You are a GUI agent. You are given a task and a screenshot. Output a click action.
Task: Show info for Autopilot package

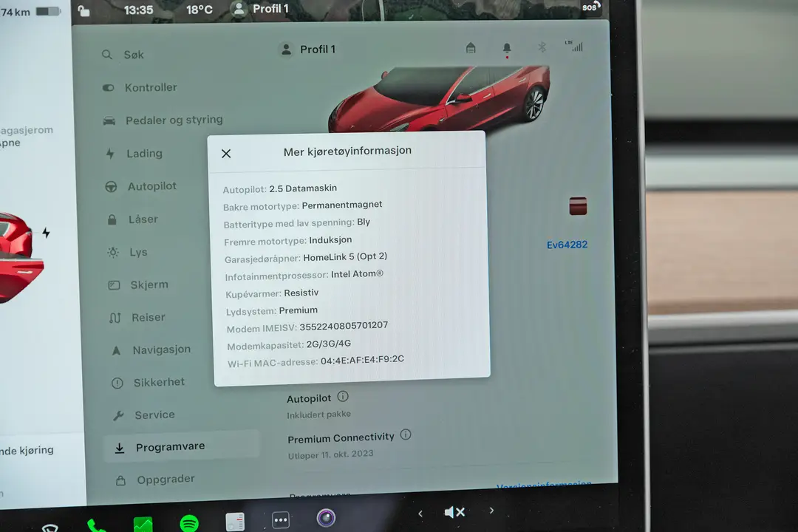click(x=343, y=396)
